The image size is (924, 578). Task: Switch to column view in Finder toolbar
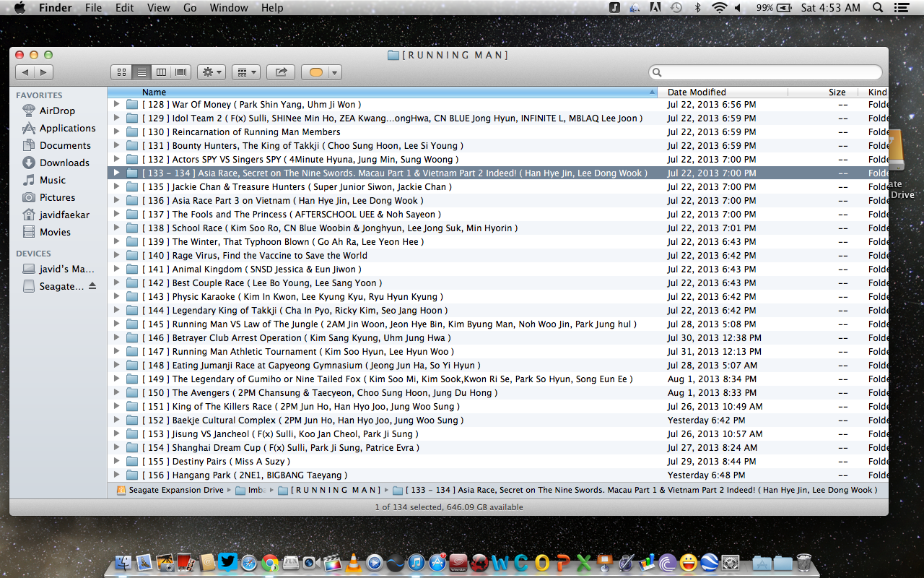(161, 72)
